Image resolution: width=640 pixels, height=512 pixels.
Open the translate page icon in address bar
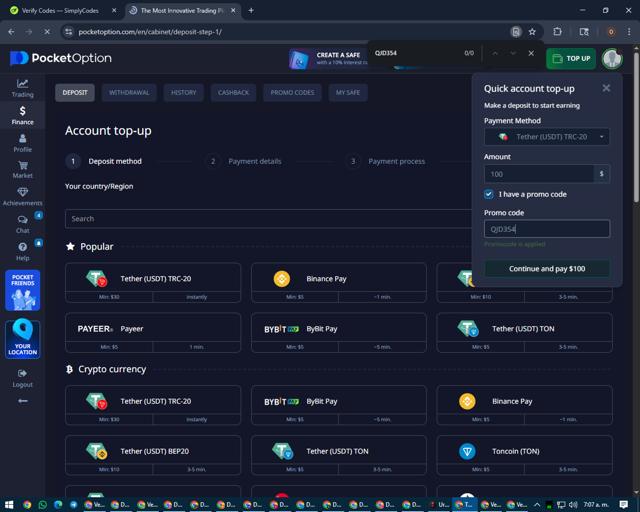[x=516, y=32]
